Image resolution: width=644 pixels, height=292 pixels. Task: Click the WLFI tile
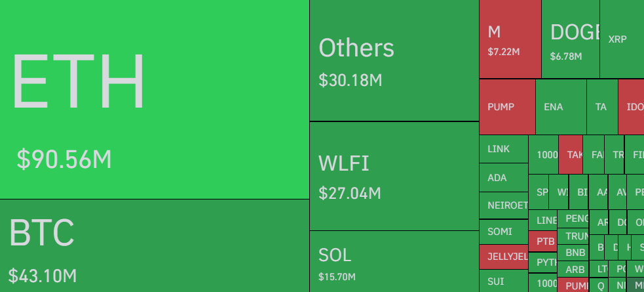point(394,175)
